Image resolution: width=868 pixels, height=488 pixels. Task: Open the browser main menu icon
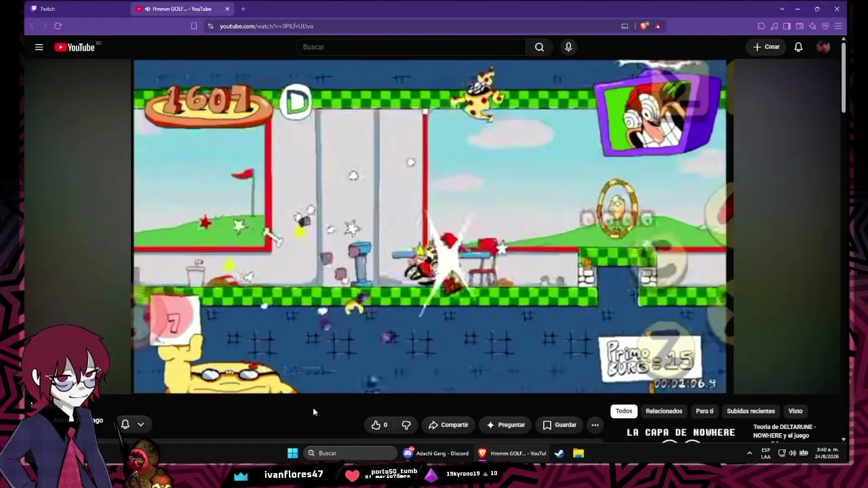coord(838,26)
